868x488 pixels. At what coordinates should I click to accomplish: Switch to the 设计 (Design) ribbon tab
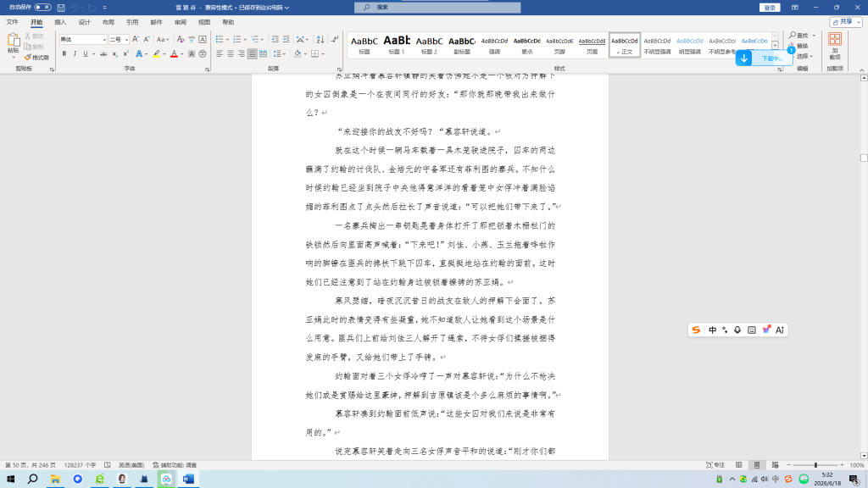(84, 22)
